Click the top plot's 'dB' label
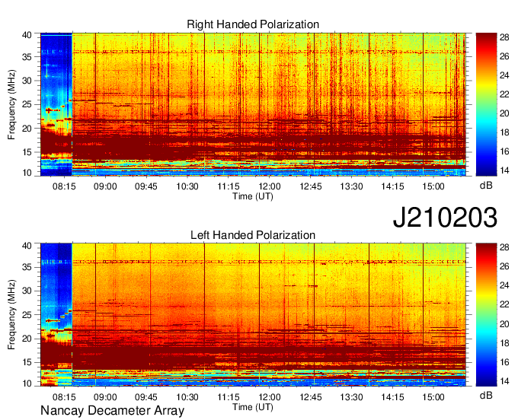This screenshot has width=518, height=420. coord(486,186)
